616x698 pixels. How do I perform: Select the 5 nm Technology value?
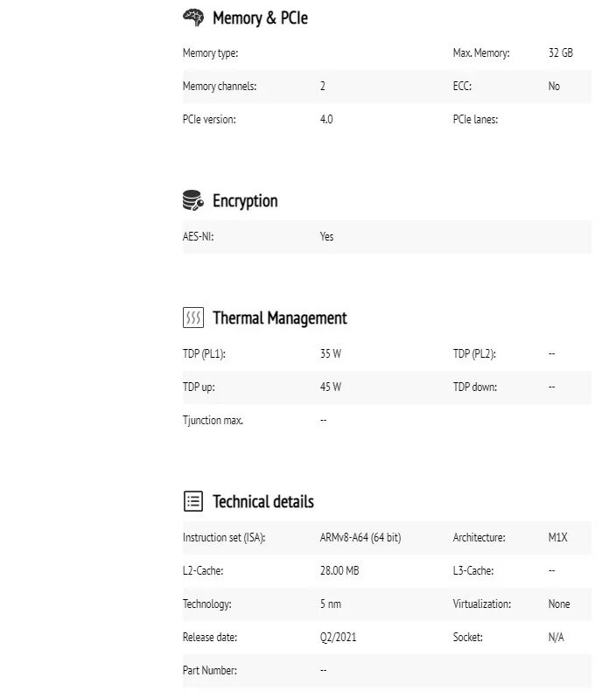coord(331,604)
